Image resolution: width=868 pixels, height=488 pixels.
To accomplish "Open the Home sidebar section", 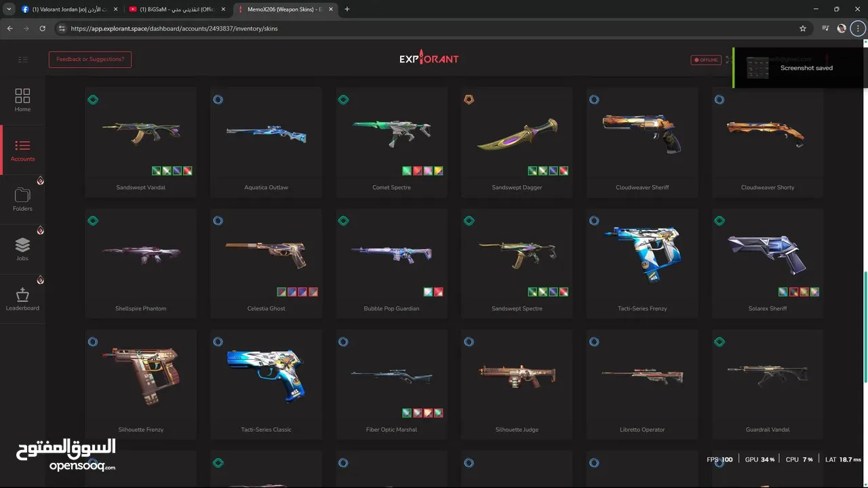I will point(22,100).
